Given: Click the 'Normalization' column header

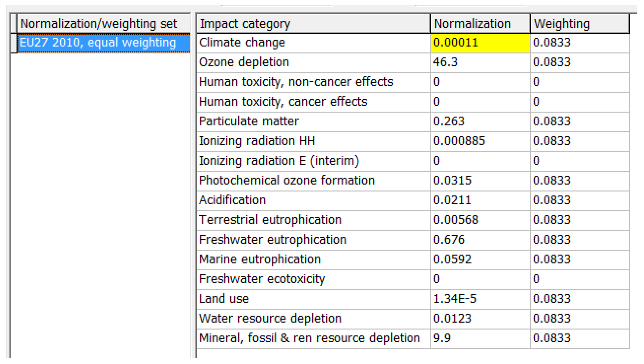Looking at the screenshot, I should coord(480,24).
